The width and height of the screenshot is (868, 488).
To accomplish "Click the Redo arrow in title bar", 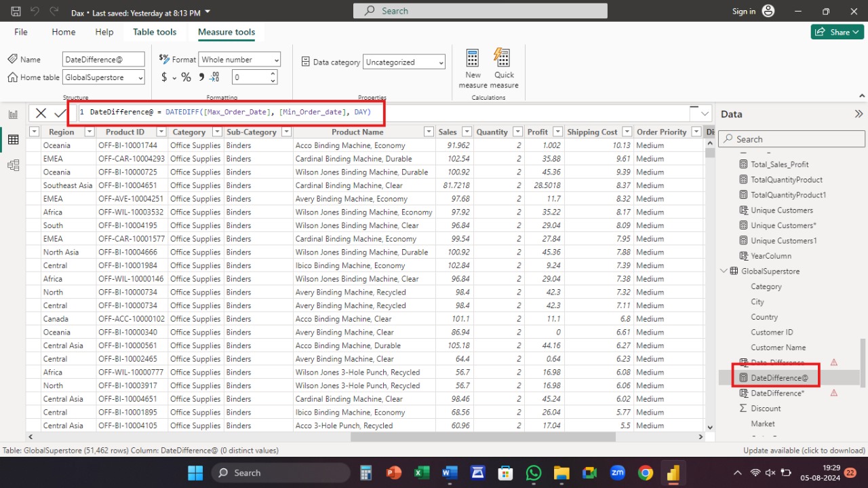I will [x=54, y=12].
